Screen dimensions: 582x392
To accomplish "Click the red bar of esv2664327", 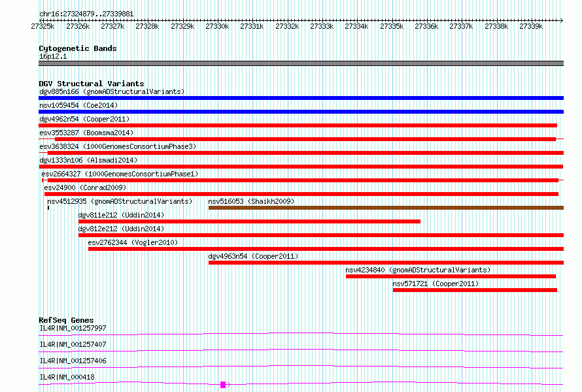I will [303, 180].
